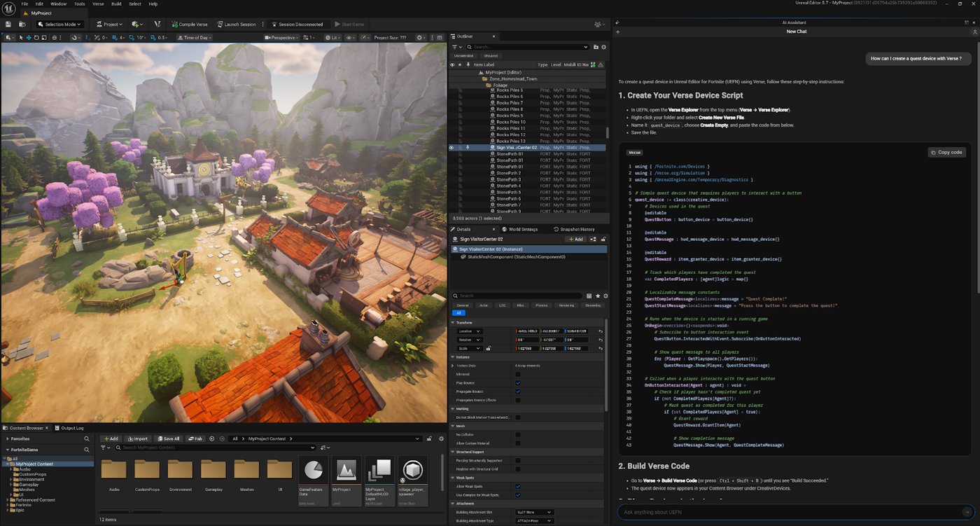
Task: Click the Copy code button
Action: pyautogui.click(x=946, y=152)
